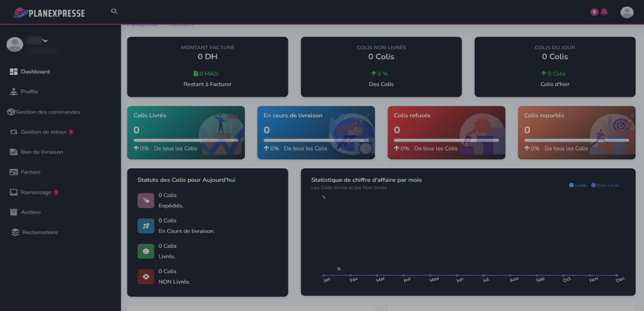The image size is (644, 311).
Task: Click the Dashboard grid icon in sidebar
Action: pos(14,72)
